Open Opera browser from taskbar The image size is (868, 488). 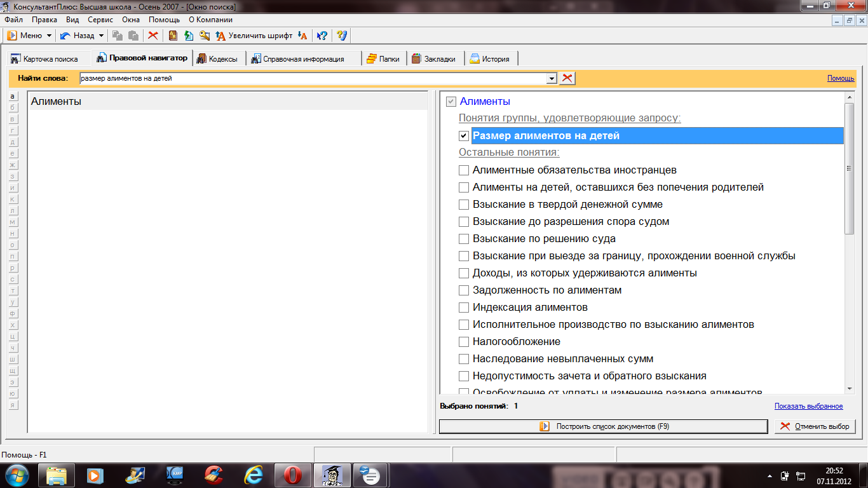[292, 475]
